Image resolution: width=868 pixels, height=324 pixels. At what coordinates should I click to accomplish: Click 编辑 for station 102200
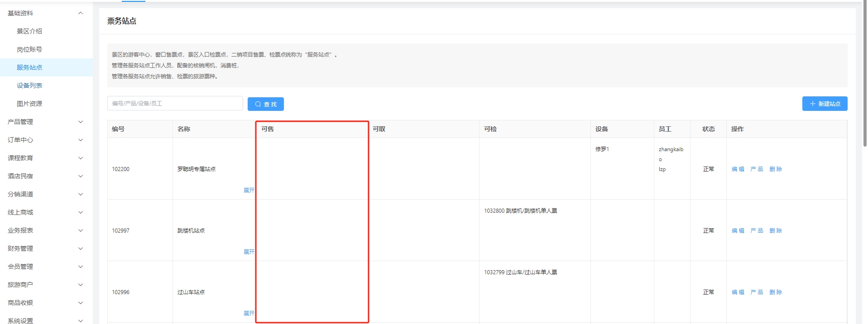(738, 169)
